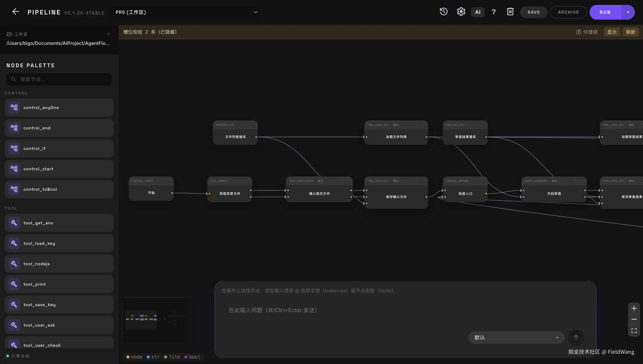The image size is (643, 364).
Task: Select control_if in node palette
Action: (x=59, y=149)
